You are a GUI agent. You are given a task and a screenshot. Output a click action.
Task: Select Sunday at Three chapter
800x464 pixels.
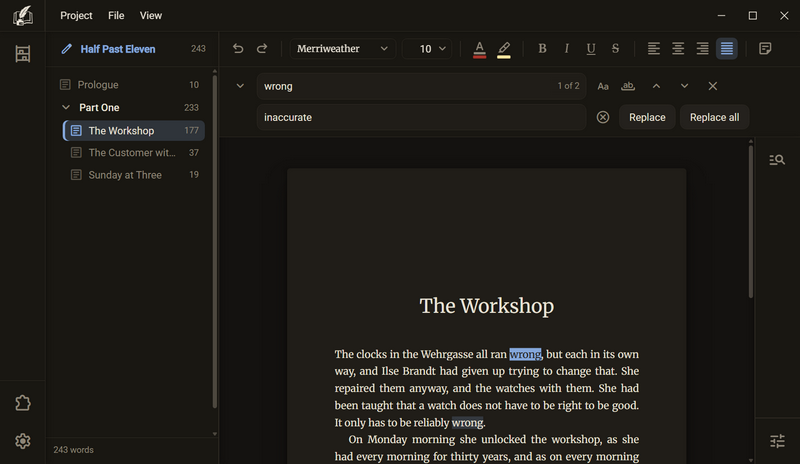click(134, 175)
